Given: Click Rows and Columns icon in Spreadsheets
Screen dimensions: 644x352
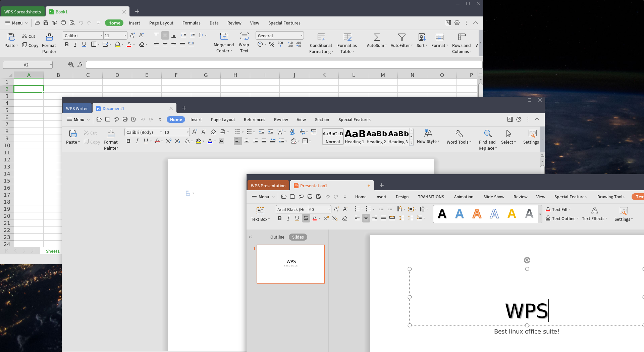Looking at the screenshot, I should (462, 37).
